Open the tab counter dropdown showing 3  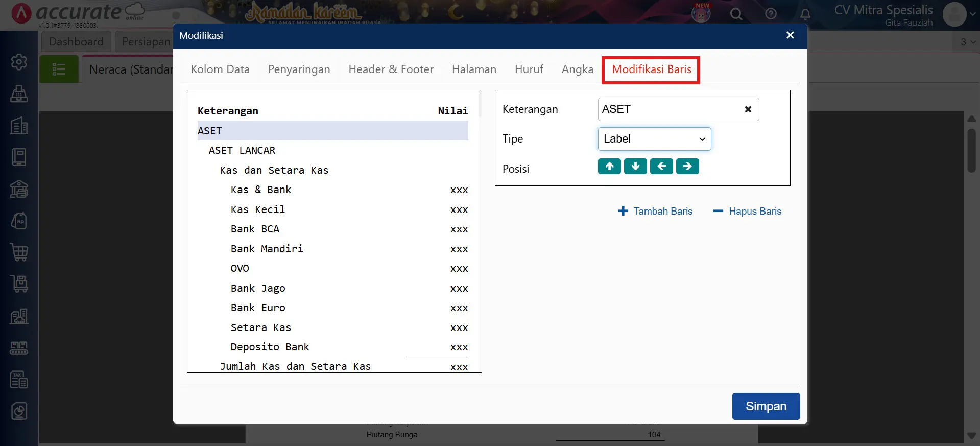pyautogui.click(x=967, y=42)
